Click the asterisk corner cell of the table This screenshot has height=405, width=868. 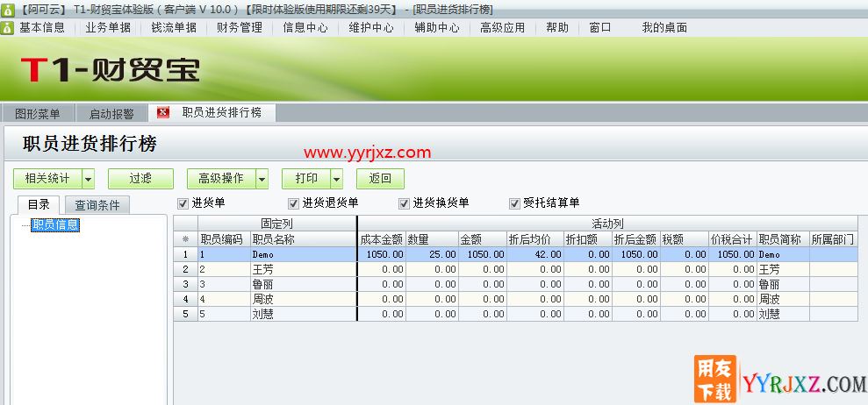[x=185, y=239]
